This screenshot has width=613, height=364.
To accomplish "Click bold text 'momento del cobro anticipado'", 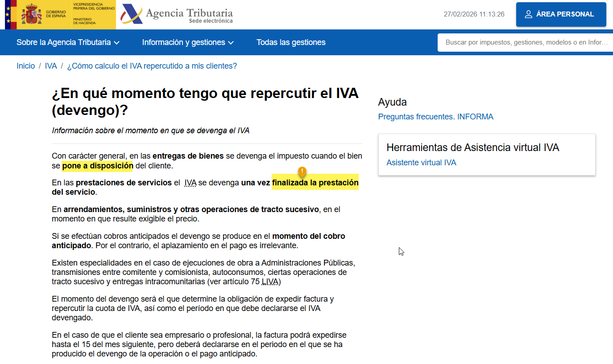I will click(x=199, y=241).
